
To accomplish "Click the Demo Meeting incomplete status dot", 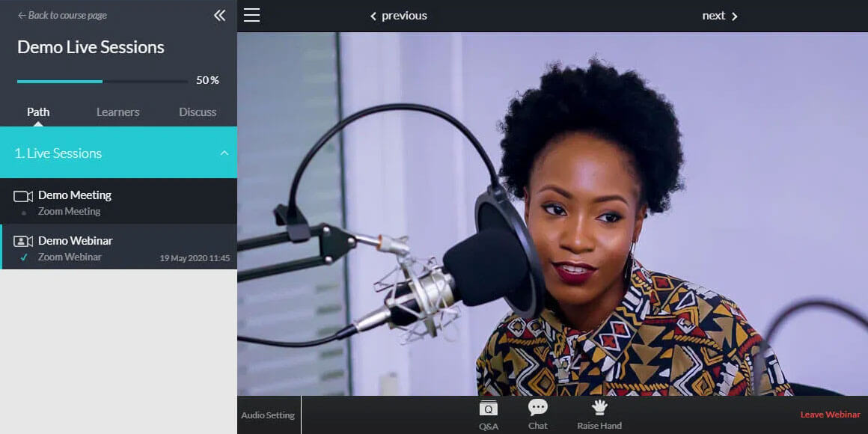I will pos(24,213).
